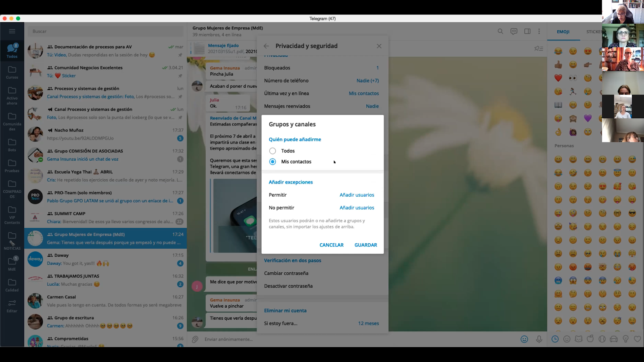
Task: Open the Carmen Casal chat
Action: point(105,301)
